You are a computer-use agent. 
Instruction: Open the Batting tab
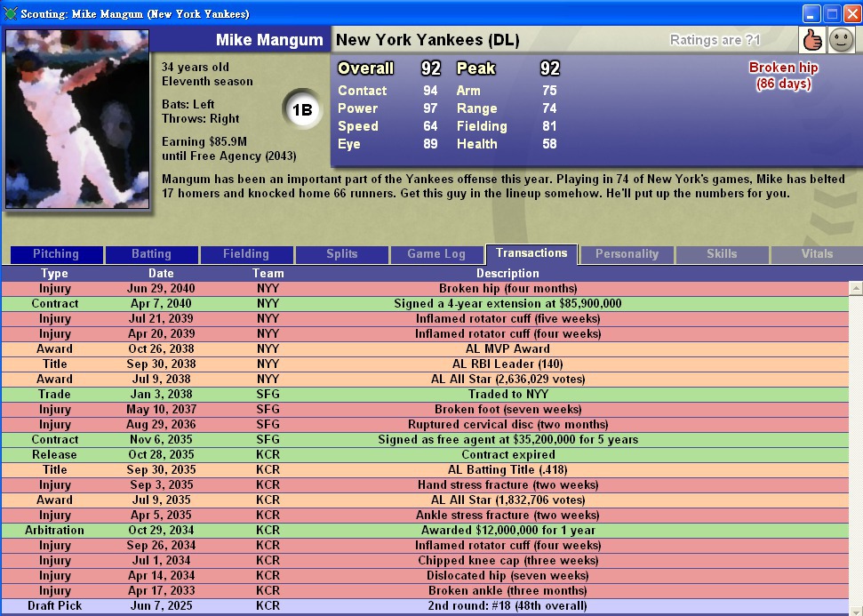[151, 254]
